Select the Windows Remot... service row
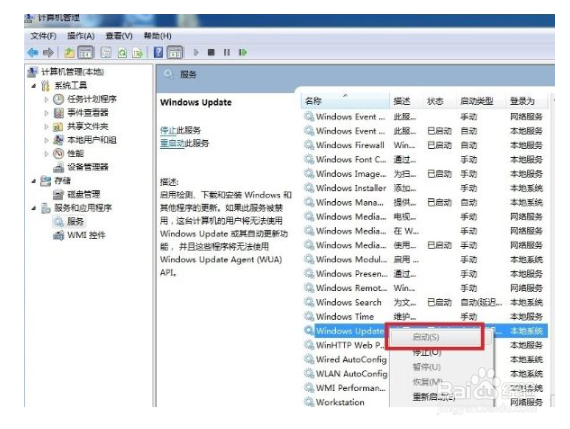This screenshot has width=570, height=429. click(425, 288)
